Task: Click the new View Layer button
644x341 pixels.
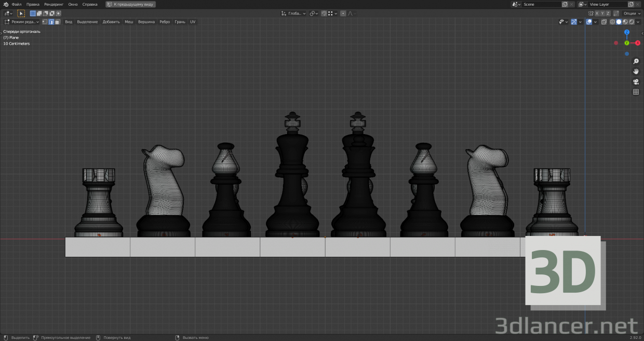Action: (630, 4)
